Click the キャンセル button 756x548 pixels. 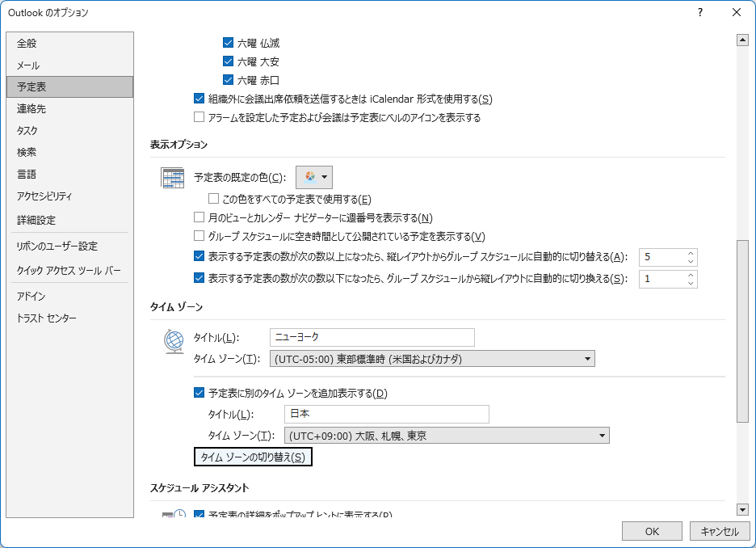720,531
